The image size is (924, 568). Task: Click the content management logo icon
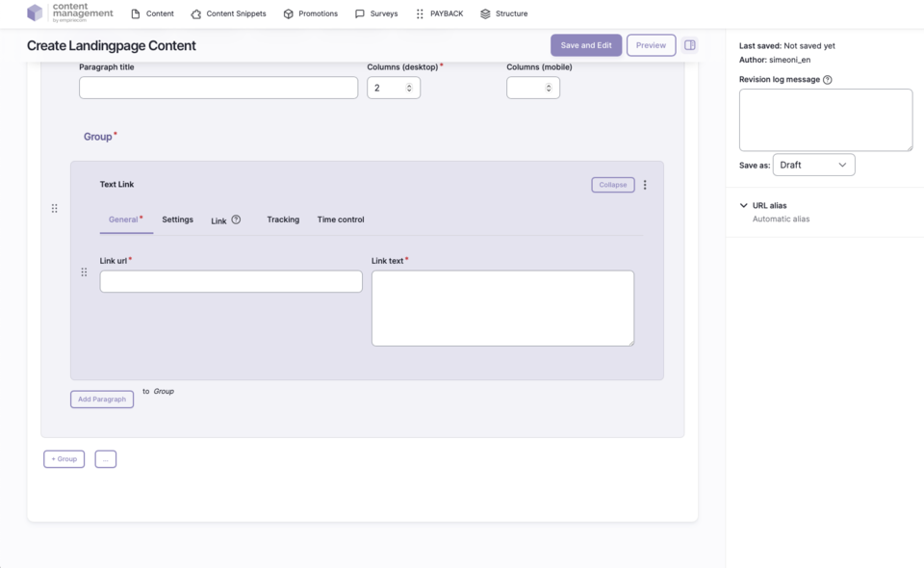[35, 13]
